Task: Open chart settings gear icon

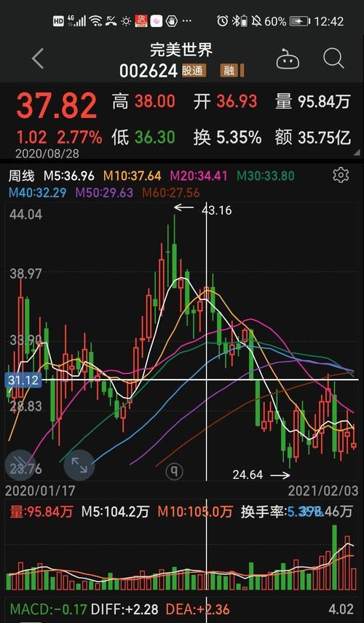Action: 341,175
